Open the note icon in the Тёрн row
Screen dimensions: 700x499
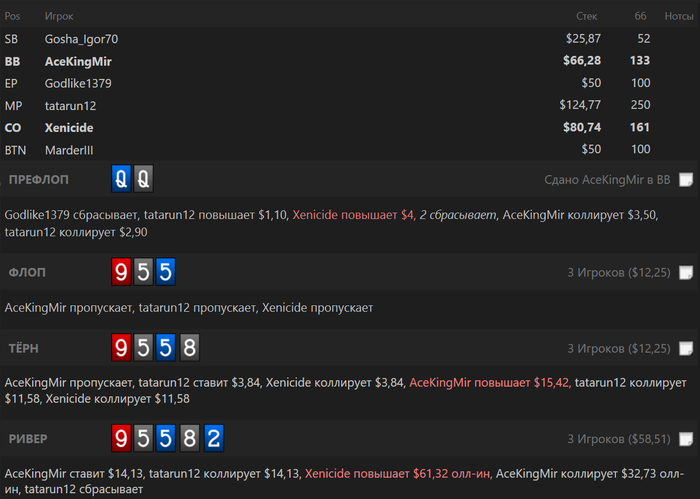click(x=685, y=349)
